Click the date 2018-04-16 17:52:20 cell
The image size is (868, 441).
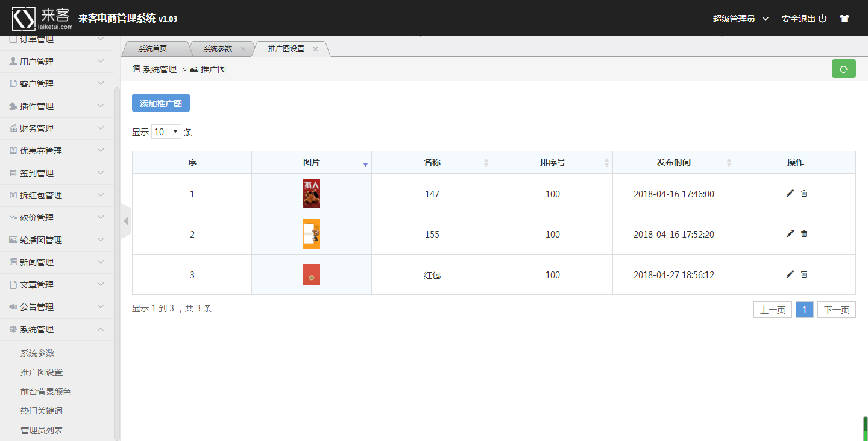(674, 234)
